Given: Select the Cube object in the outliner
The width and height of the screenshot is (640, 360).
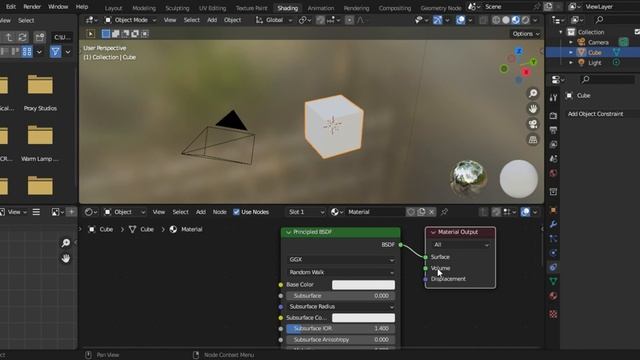Looking at the screenshot, I should [595, 53].
